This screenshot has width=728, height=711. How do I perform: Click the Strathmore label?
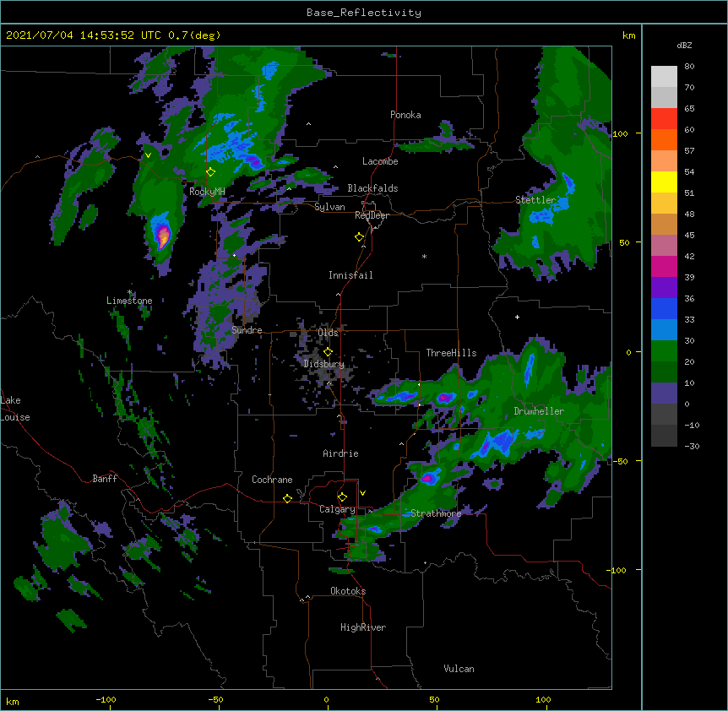click(436, 513)
